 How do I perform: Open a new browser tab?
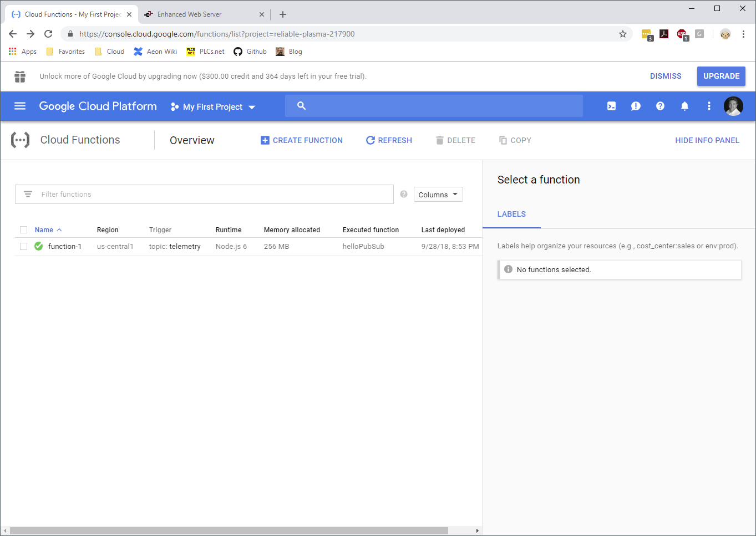click(283, 14)
